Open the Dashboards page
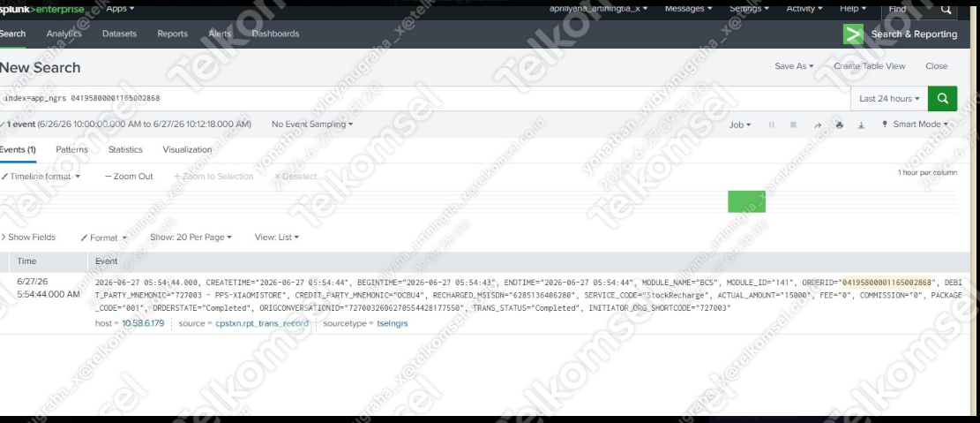 coord(275,34)
